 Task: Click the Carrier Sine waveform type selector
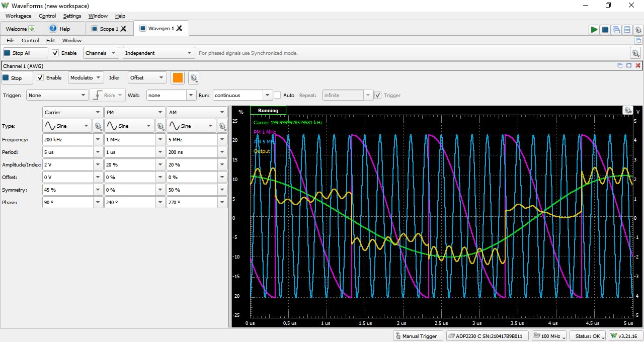point(67,126)
